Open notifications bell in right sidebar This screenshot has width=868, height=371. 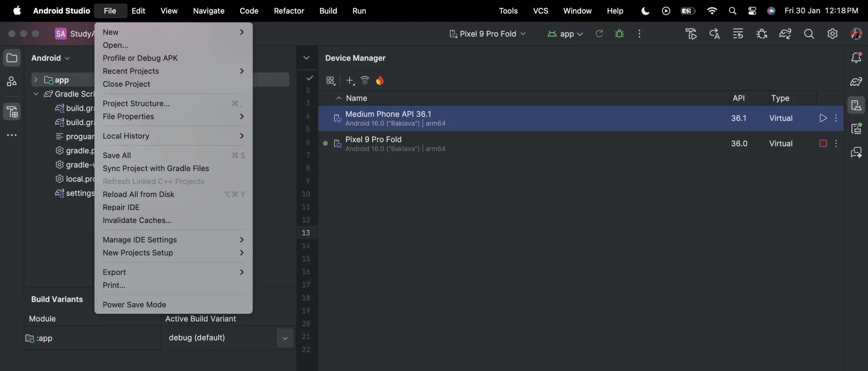[857, 57]
